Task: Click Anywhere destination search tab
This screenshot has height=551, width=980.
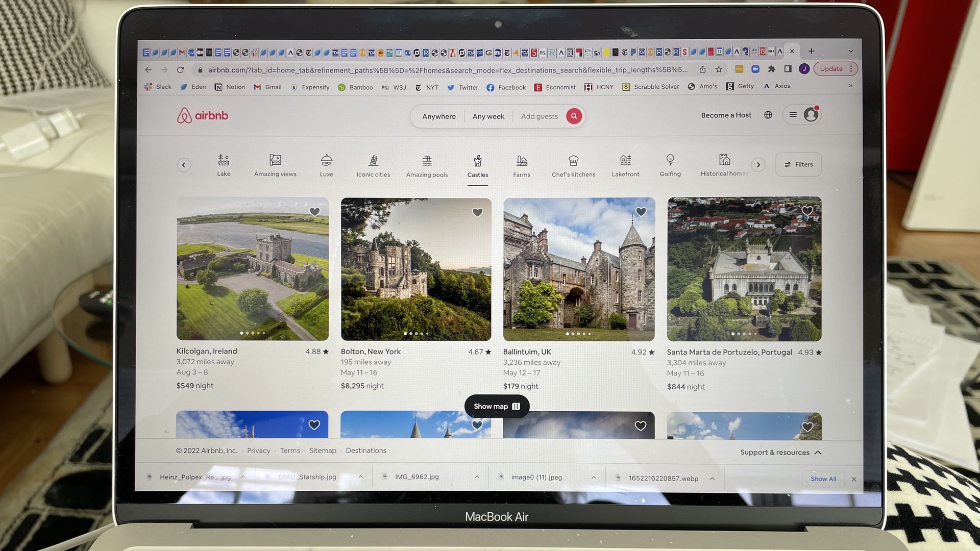Action: [x=439, y=116]
